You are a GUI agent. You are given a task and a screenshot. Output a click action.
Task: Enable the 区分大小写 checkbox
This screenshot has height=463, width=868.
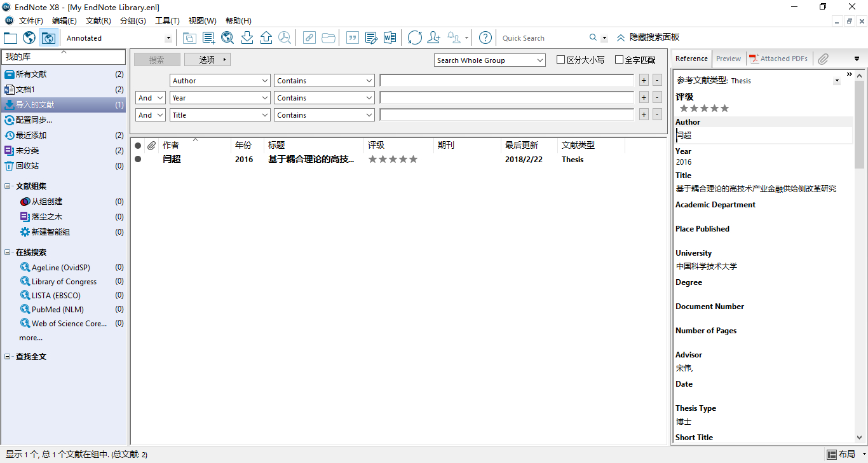click(560, 60)
